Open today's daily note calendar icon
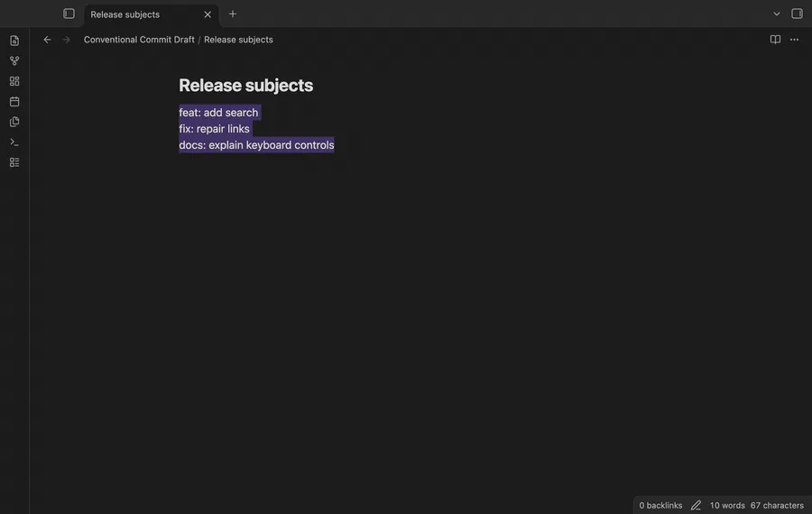The width and height of the screenshot is (812, 514). point(14,102)
